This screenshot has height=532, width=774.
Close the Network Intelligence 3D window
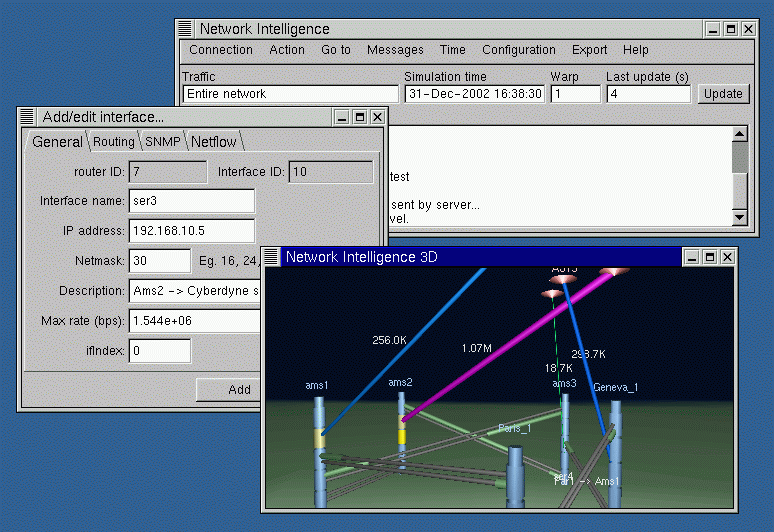point(728,257)
